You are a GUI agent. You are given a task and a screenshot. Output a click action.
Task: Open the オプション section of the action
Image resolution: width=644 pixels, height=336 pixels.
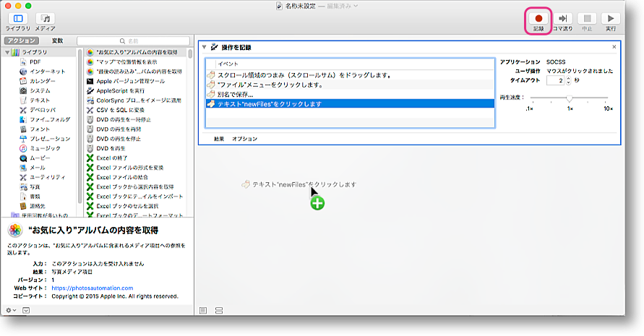[x=244, y=138]
